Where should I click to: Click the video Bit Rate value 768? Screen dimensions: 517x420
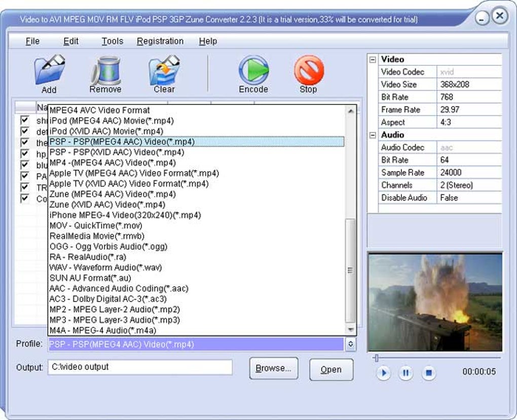pyautogui.click(x=447, y=97)
